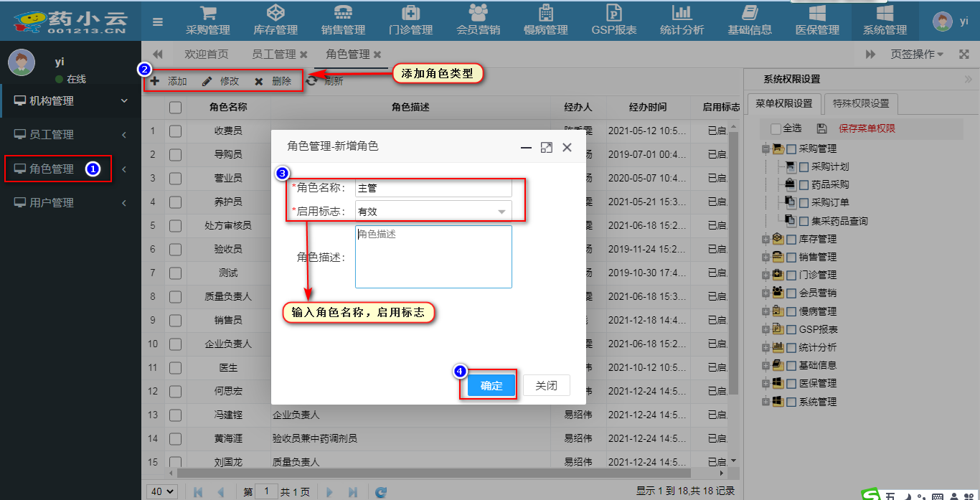Image resolution: width=980 pixels, height=500 pixels.
Task: Tick the checkbox for 收费员 row
Action: click(175, 131)
